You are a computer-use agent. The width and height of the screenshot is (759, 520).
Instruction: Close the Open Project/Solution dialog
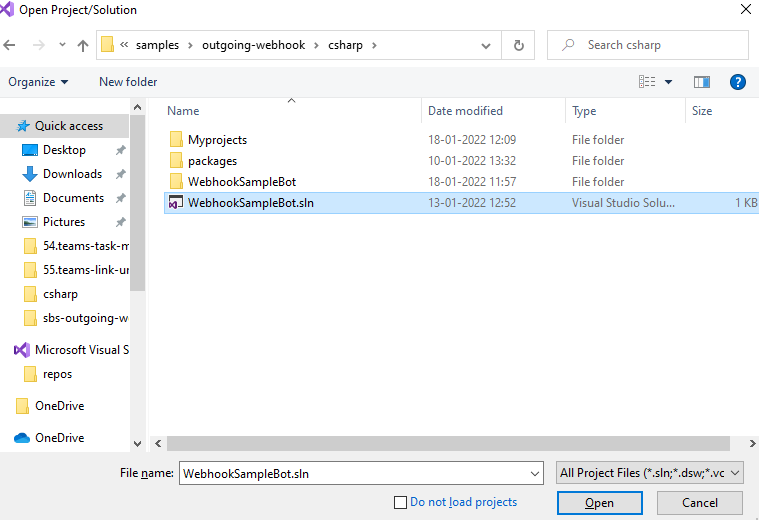[746, 9]
